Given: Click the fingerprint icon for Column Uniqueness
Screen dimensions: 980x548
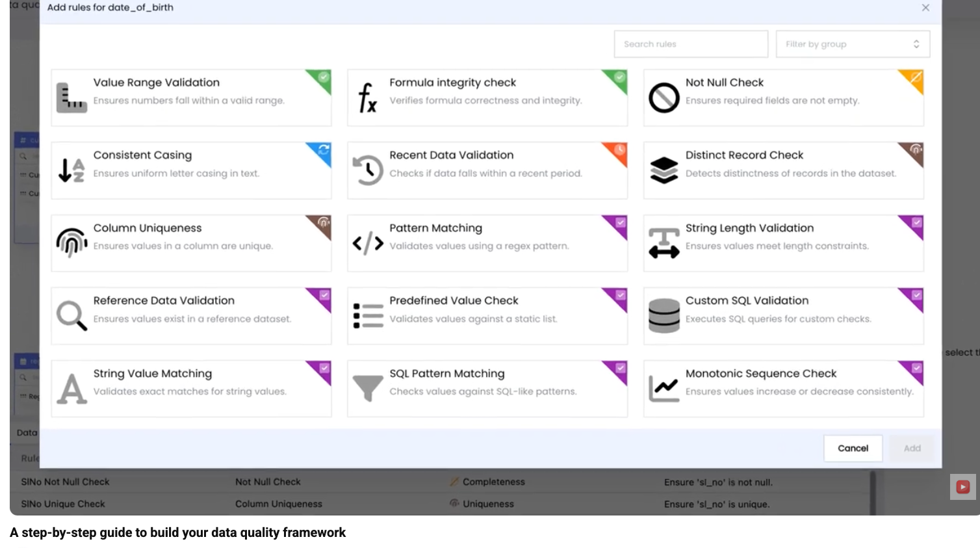Looking at the screenshot, I should (x=71, y=243).
